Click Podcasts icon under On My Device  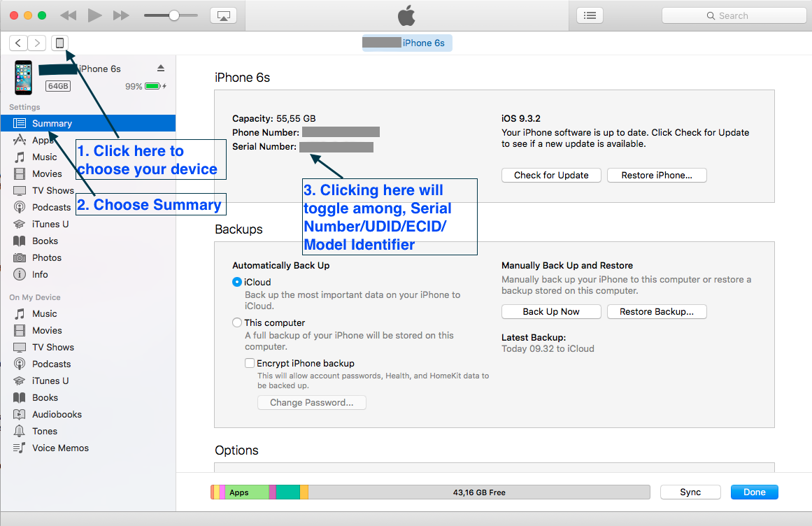19,364
